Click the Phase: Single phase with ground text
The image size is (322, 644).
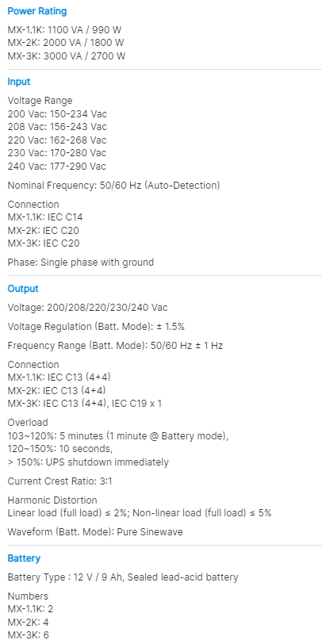click(81, 263)
